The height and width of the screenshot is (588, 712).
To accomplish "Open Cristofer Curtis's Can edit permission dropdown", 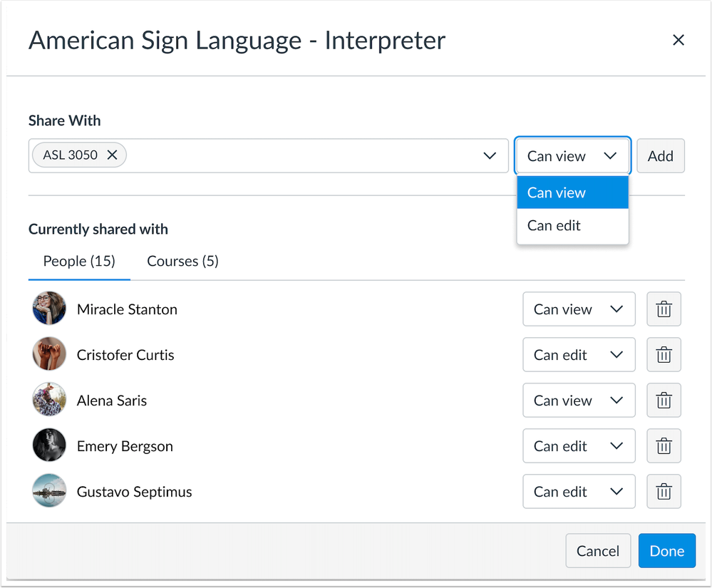I will [x=579, y=355].
